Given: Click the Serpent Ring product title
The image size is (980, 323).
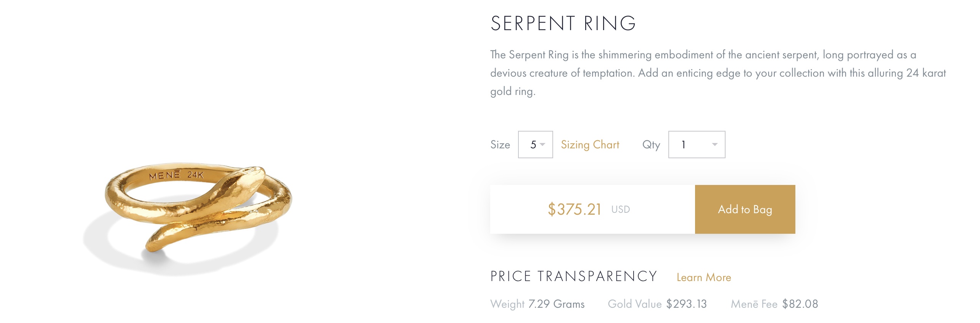Looking at the screenshot, I should coord(563,24).
